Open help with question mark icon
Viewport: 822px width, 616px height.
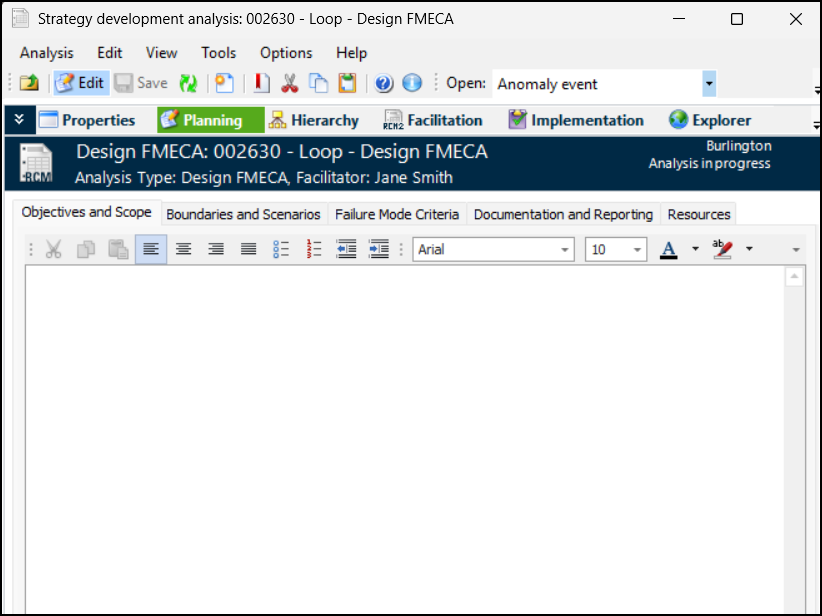384,83
